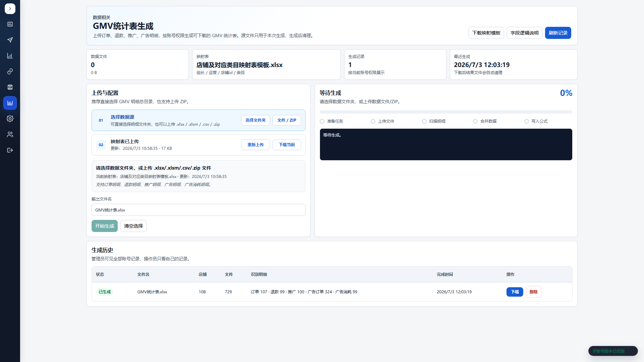Click the 生成历史 section heading
The image size is (644, 362).
102,250
